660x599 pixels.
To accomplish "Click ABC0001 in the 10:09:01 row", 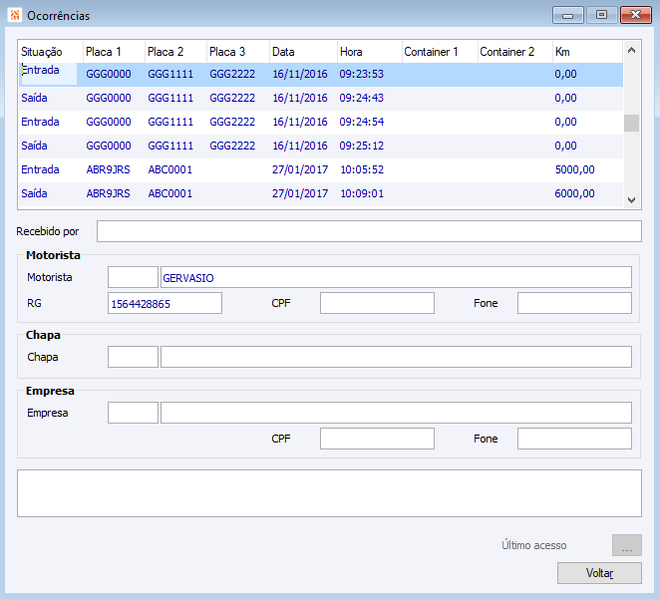I will tap(170, 194).
